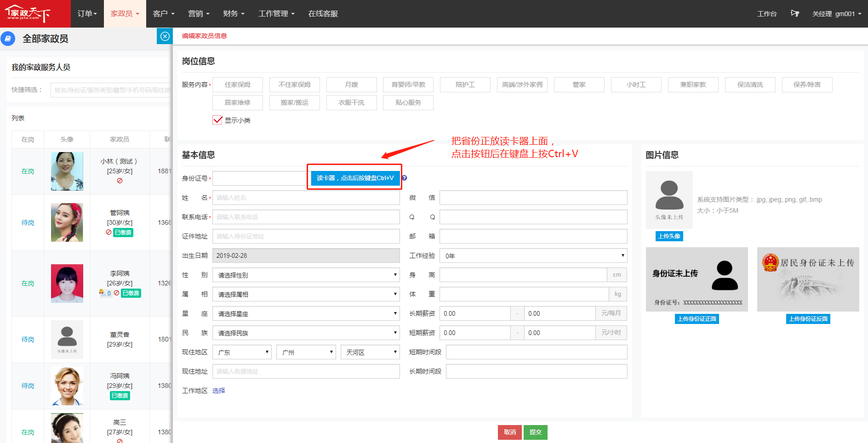Click the blue book icon beside 全部家政员
868x443 pixels.
[8, 39]
